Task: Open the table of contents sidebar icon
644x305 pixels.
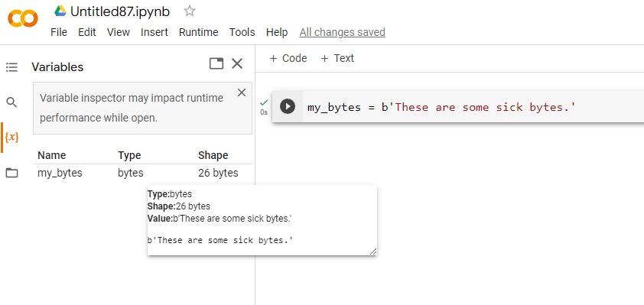Action: (x=12, y=67)
